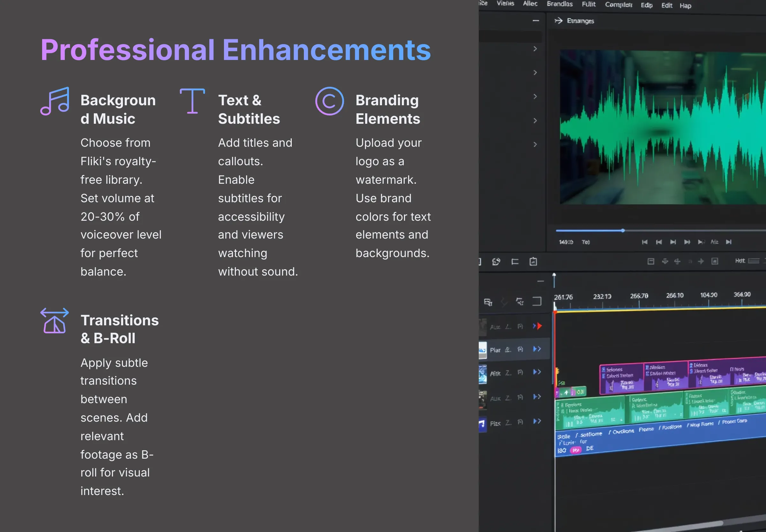Screen dimensions: 766x532
Task: Open the Edip menu
Action: [647, 5]
